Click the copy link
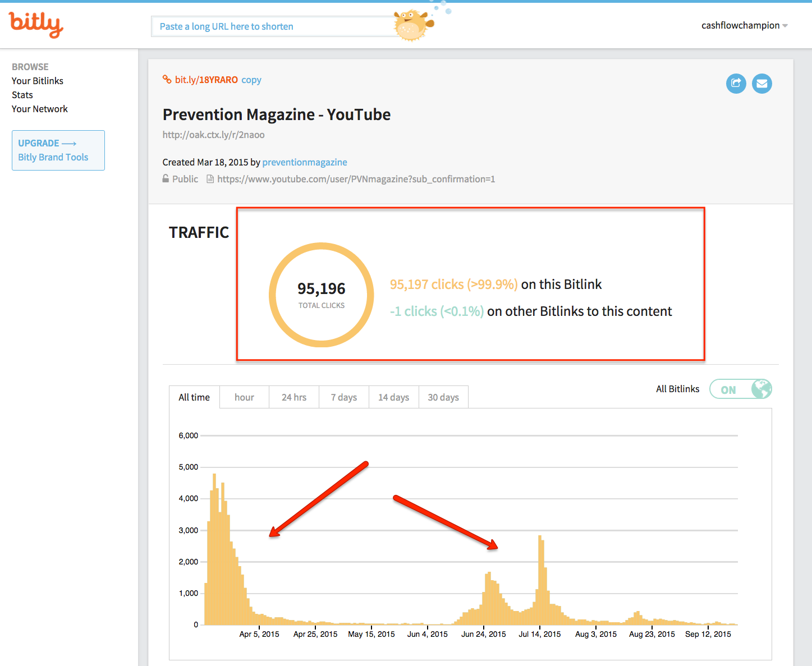This screenshot has width=812, height=666. coord(251,80)
